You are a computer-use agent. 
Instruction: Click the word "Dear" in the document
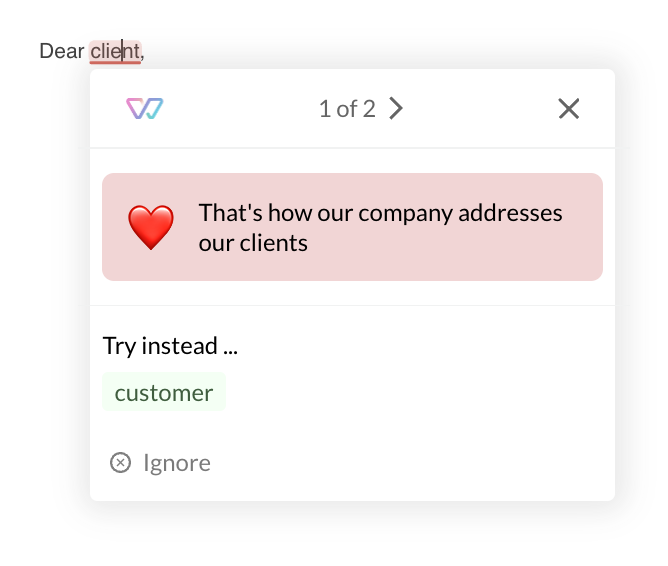[61, 50]
